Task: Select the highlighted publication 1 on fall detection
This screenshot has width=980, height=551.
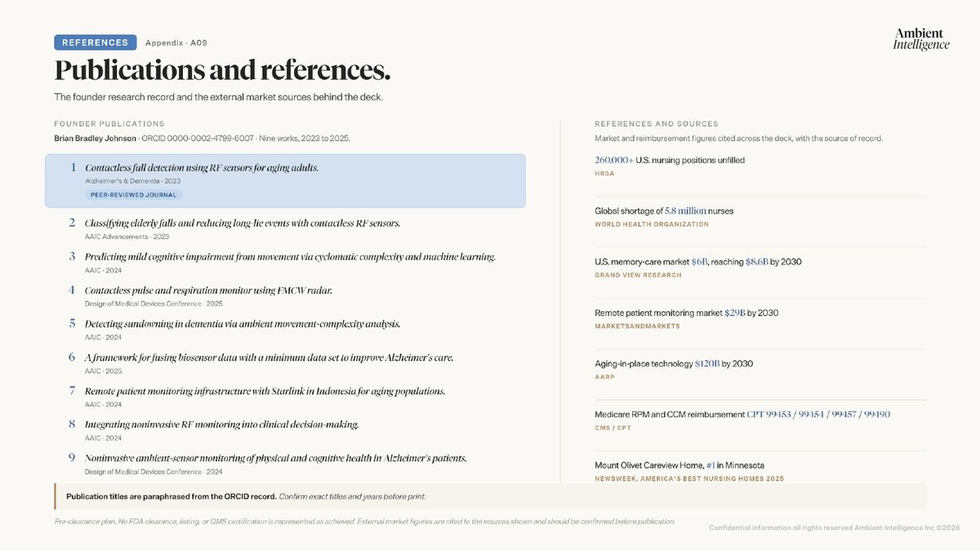Action: 285,181
